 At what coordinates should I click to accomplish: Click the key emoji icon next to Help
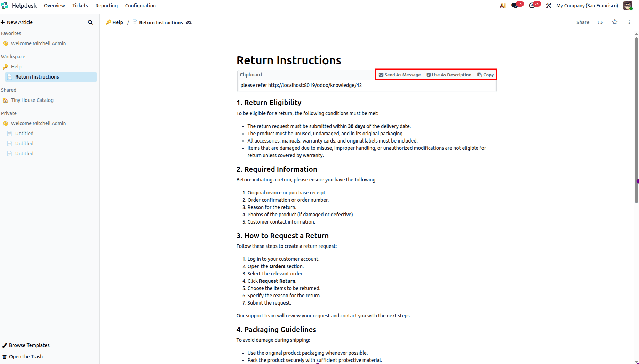(x=6, y=67)
